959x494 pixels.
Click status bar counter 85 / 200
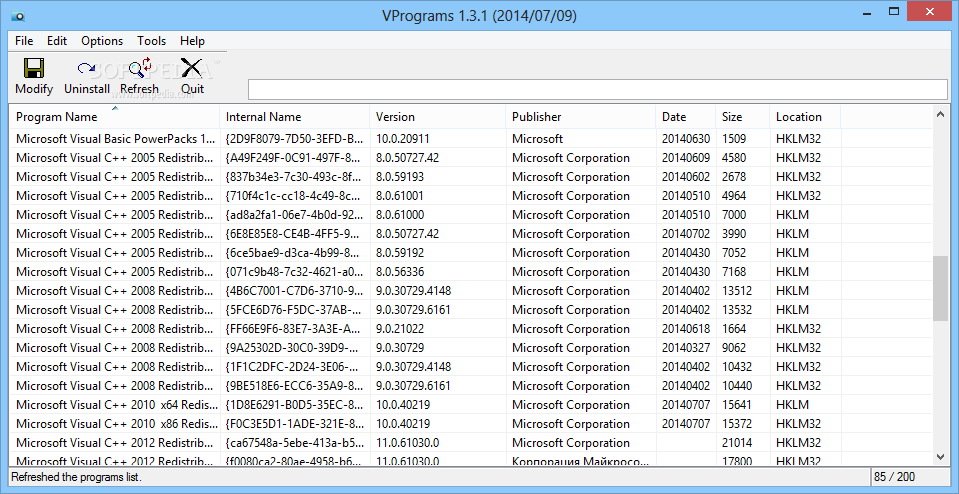[x=895, y=477]
